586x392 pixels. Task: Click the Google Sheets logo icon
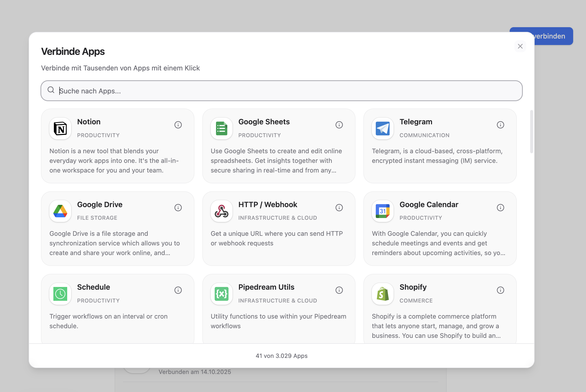(x=221, y=129)
